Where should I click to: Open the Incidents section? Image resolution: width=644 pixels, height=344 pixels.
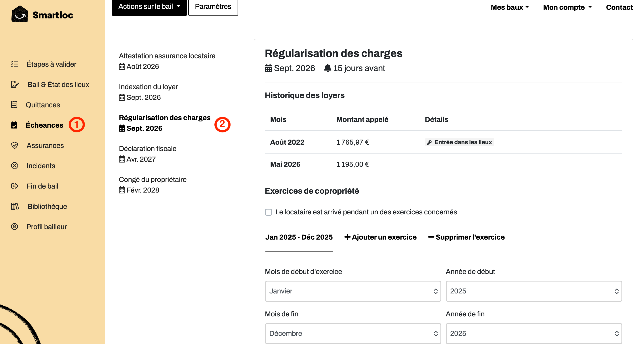[41, 166]
